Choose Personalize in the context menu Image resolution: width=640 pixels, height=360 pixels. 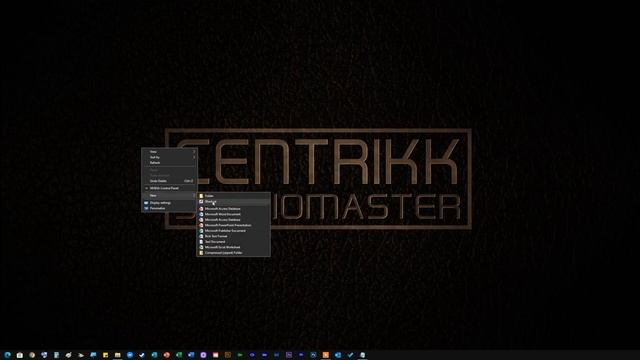[x=169, y=208]
